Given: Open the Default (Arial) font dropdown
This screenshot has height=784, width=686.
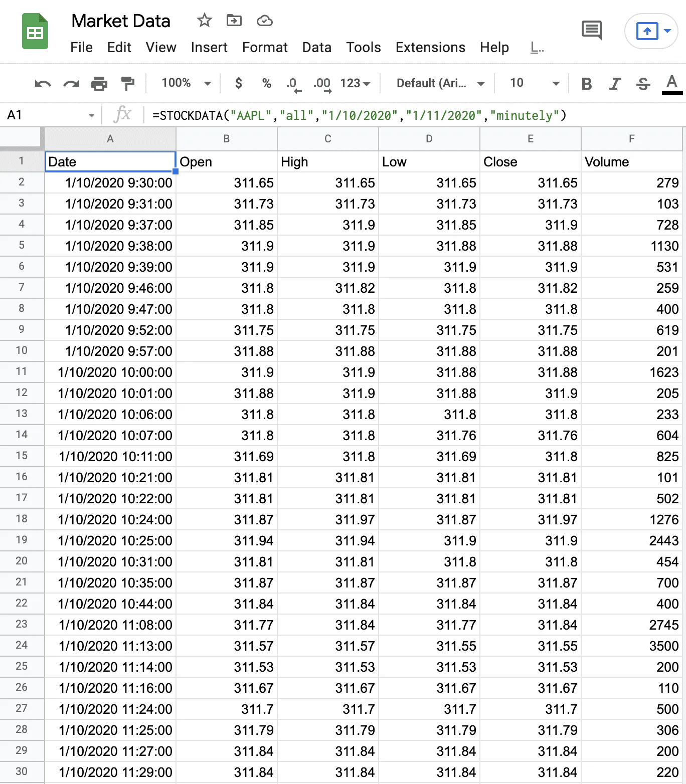Looking at the screenshot, I should click(440, 83).
